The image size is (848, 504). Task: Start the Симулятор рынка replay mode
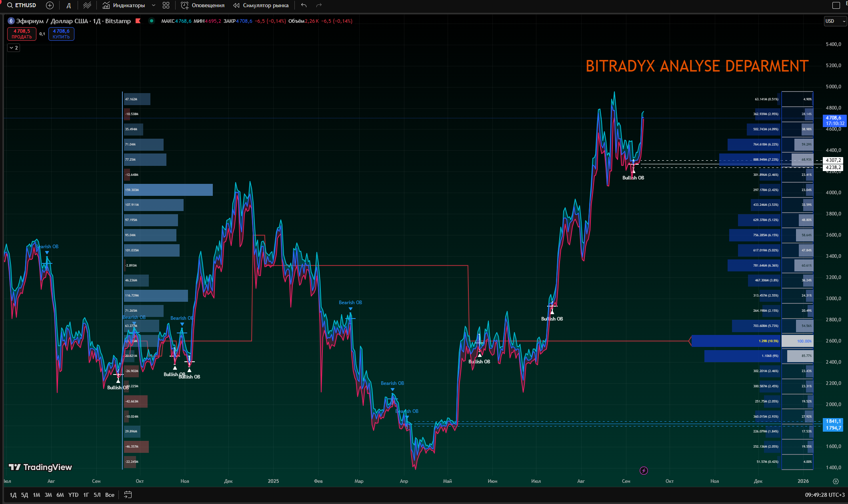point(261,5)
